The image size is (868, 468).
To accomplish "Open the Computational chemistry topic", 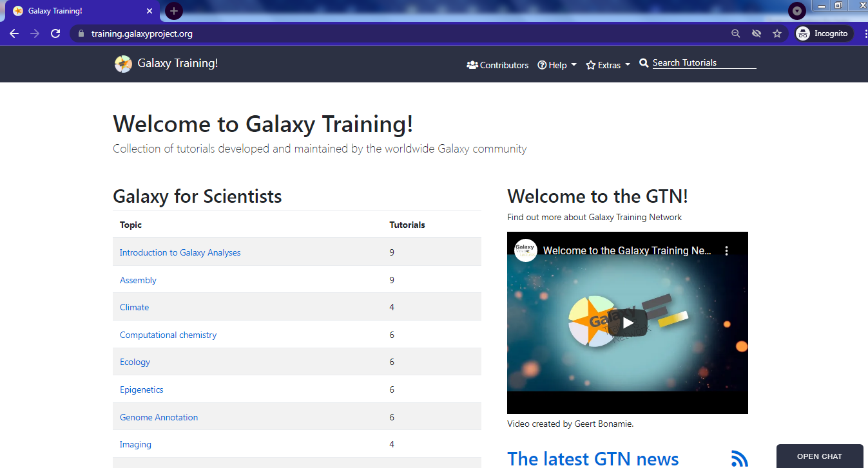I will point(168,335).
